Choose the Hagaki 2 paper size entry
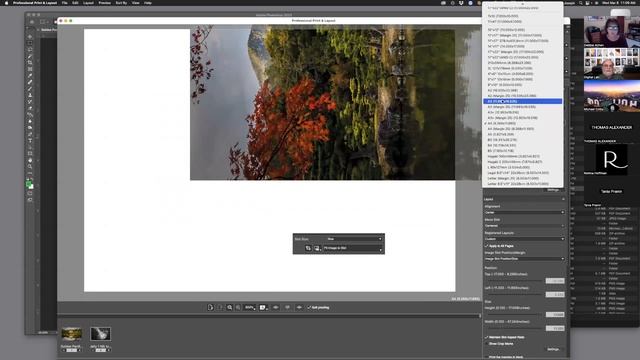This screenshot has width=640, height=360. click(522, 162)
